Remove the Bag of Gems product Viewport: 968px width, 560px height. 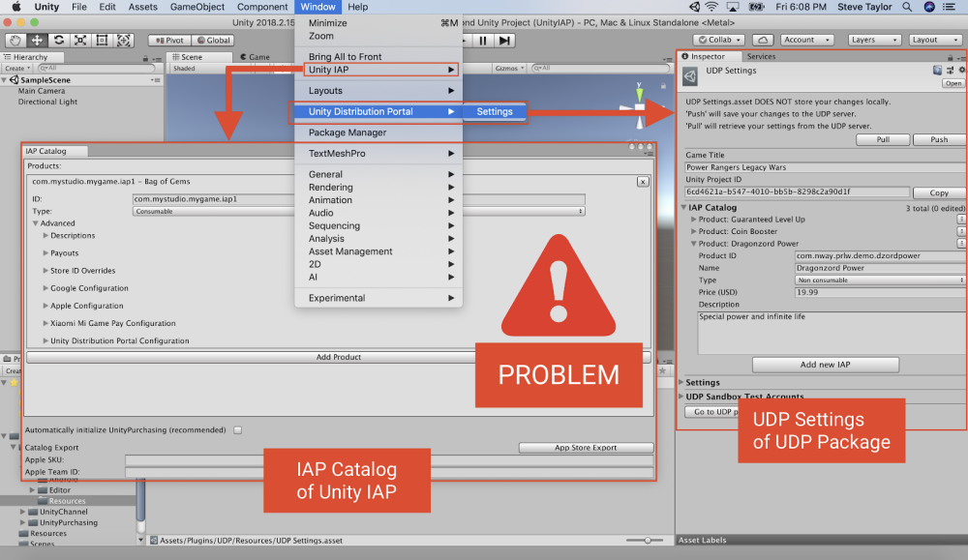(643, 182)
